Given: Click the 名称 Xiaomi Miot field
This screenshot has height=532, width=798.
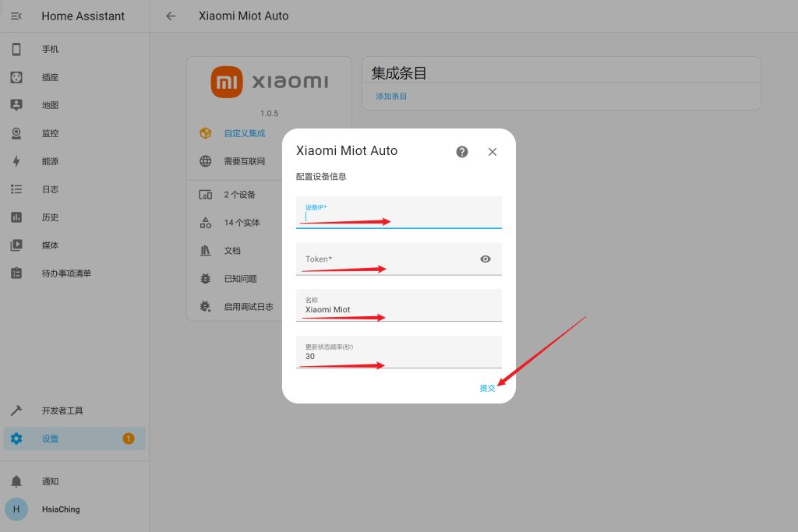Looking at the screenshot, I should 399,305.
